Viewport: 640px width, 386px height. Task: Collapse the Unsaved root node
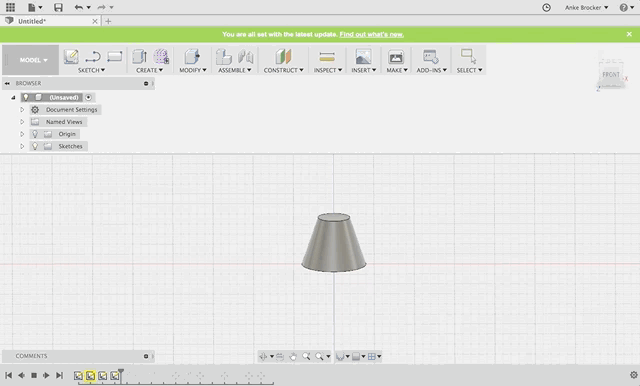pos(13,98)
